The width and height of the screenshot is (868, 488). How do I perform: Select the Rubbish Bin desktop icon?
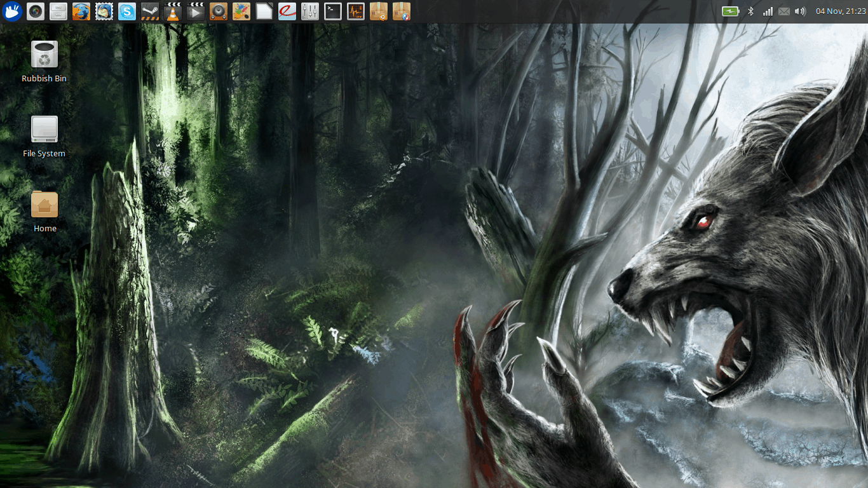coord(44,62)
